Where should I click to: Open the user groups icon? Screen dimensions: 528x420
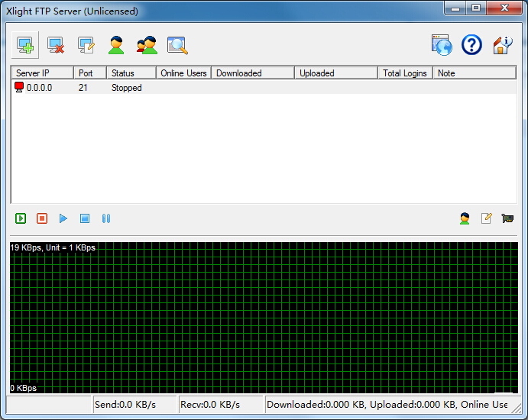(147, 45)
